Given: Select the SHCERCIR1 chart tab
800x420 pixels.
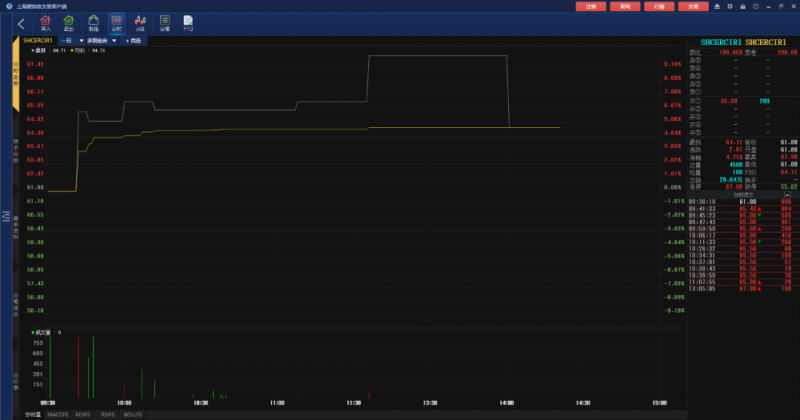Looking at the screenshot, I should click(37, 40).
